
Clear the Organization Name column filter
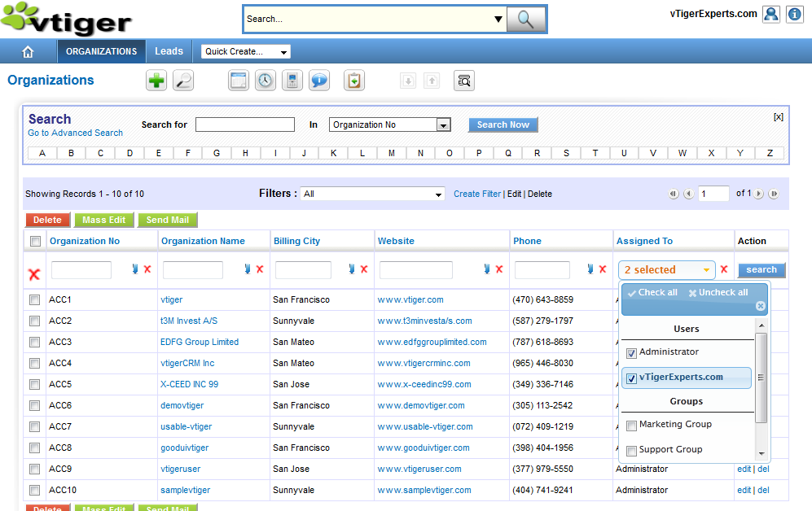point(260,269)
